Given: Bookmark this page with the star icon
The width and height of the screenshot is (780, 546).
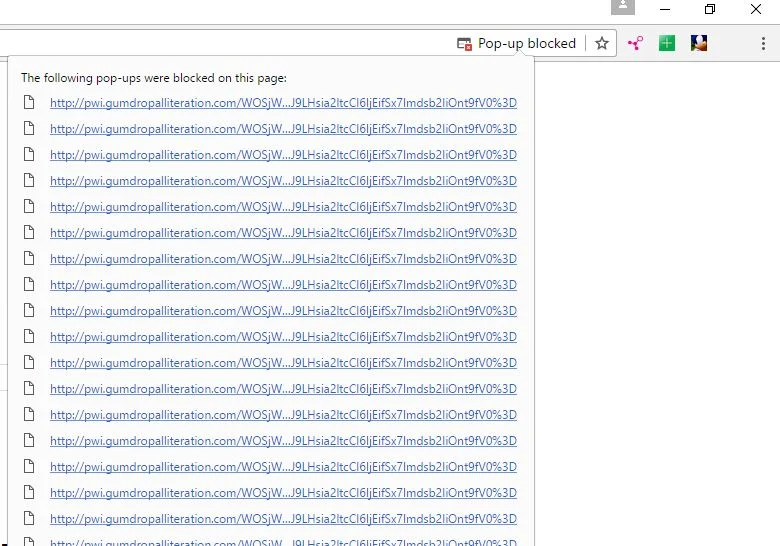Looking at the screenshot, I should tap(601, 43).
